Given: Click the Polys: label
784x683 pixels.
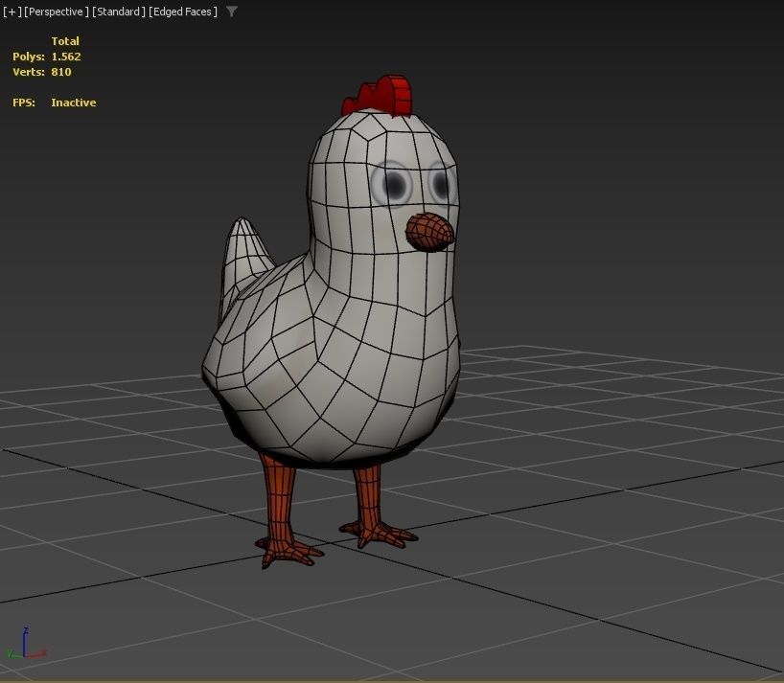Looking at the screenshot, I should tap(29, 57).
